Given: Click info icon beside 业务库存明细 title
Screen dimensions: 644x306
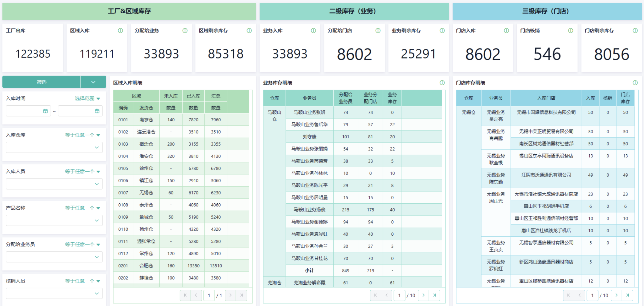Looking at the screenshot, I should click(442, 83).
